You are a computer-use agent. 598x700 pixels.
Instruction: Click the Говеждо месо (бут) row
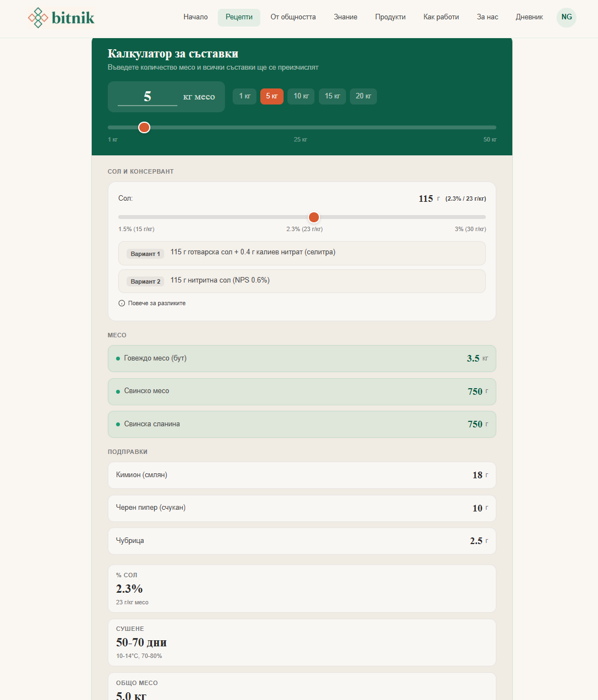[x=302, y=358]
